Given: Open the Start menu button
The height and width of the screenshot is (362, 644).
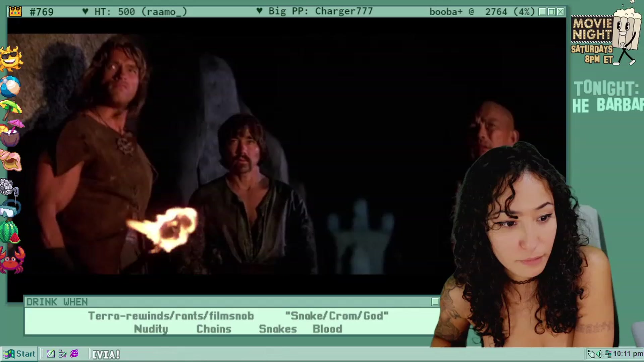Looking at the screenshot, I should point(19,354).
